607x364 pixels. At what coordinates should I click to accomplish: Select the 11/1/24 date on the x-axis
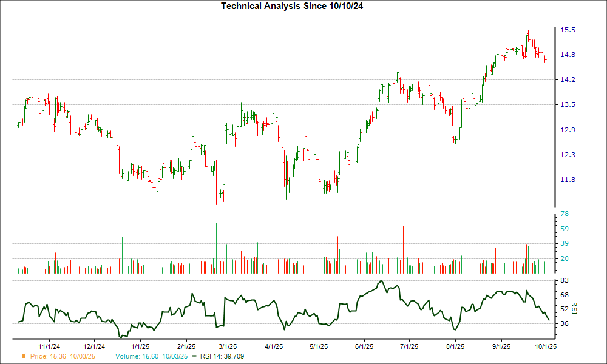49,346
